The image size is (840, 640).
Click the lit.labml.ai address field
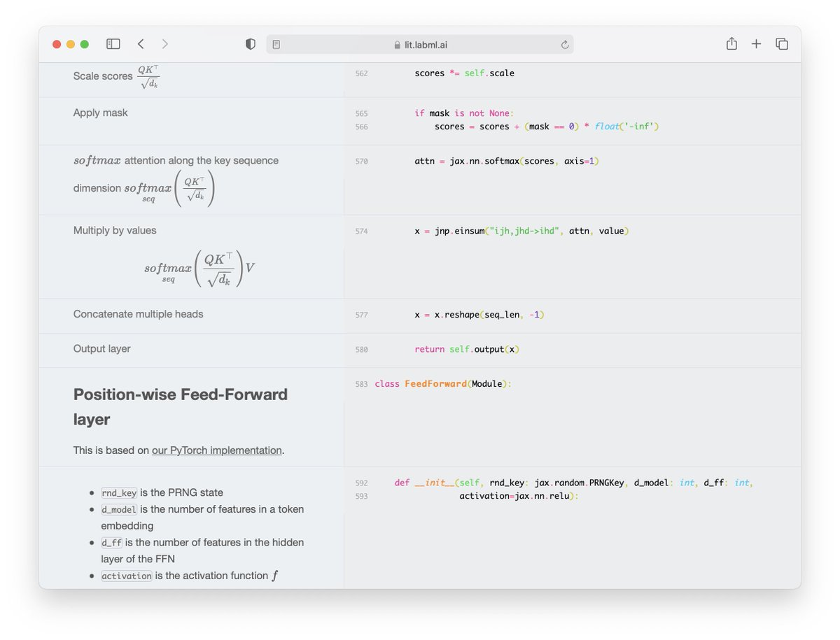pos(420,45)
